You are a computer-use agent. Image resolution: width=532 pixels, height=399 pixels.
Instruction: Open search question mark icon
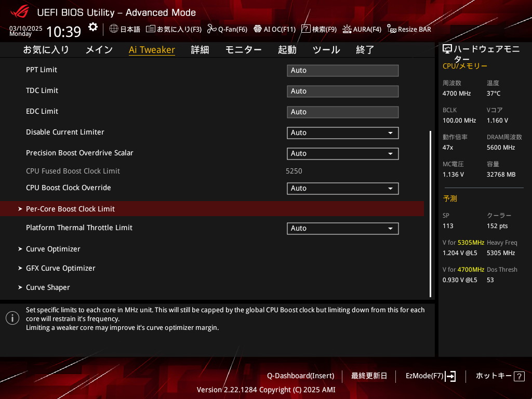(305, 29)
